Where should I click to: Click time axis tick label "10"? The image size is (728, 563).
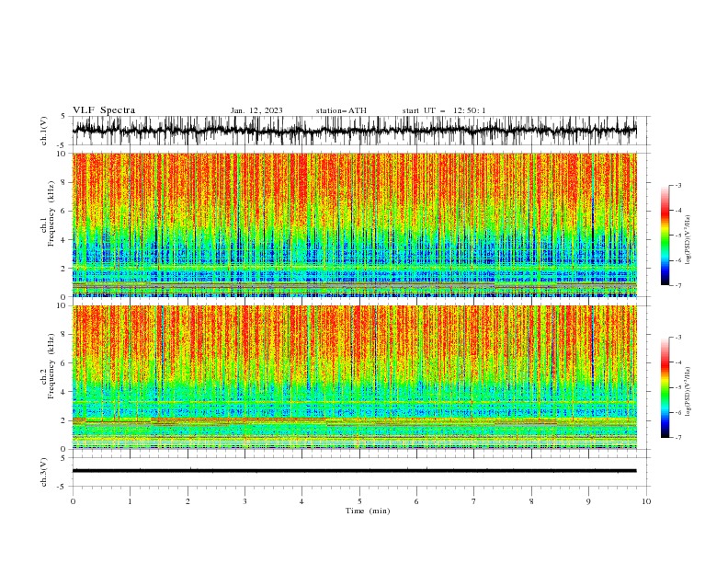pyautogui.click(x=646, y=501)
